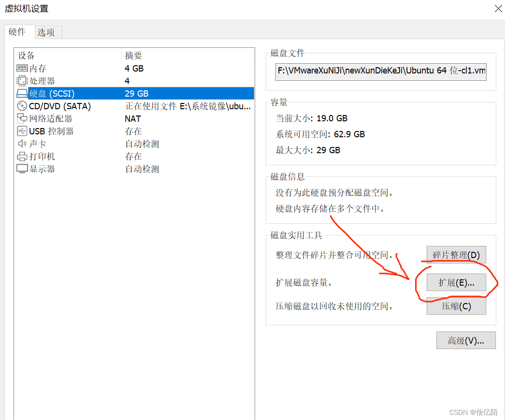The image size is (505, 420).
Task: Click the network adapter (网络适配器) icon
Action: (22, 118)
